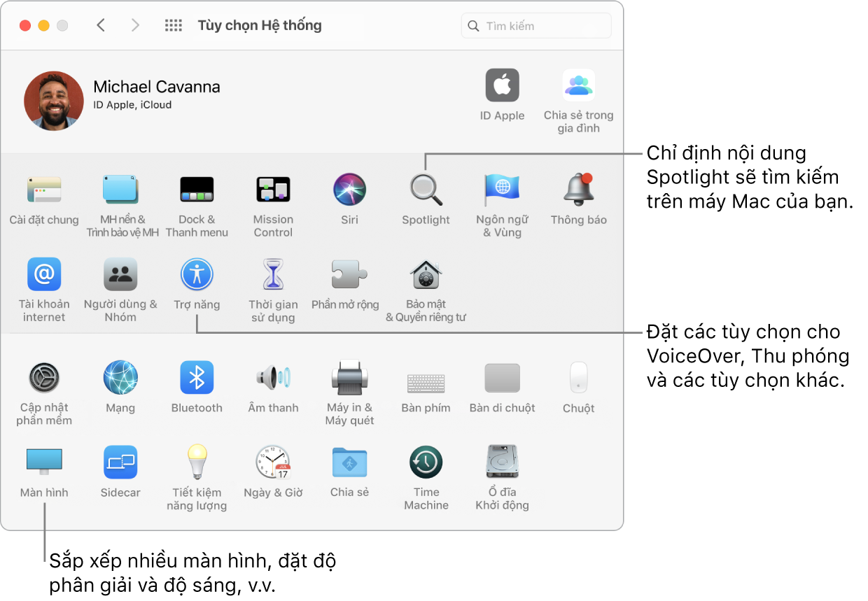868x601 pixels.
Task: Show all preferences grid button
Action: point(173,26)
